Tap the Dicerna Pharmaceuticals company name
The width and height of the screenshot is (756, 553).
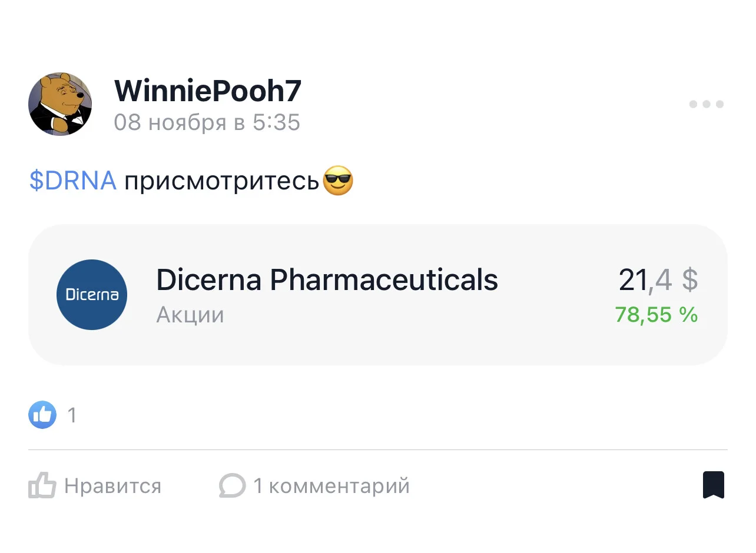tap(327, 280)
